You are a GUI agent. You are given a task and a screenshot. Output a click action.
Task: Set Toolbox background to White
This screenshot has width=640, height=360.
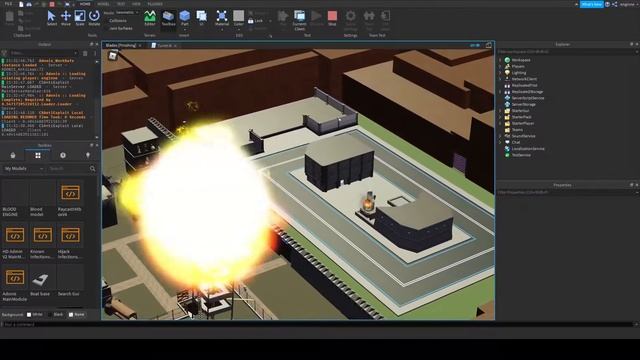coord(34,315)
